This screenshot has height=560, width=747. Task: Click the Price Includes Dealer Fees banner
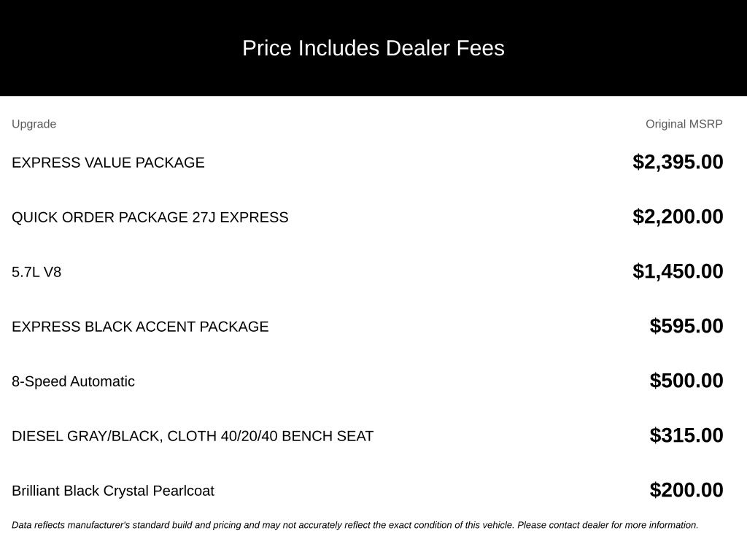click(x=373, y=48)
